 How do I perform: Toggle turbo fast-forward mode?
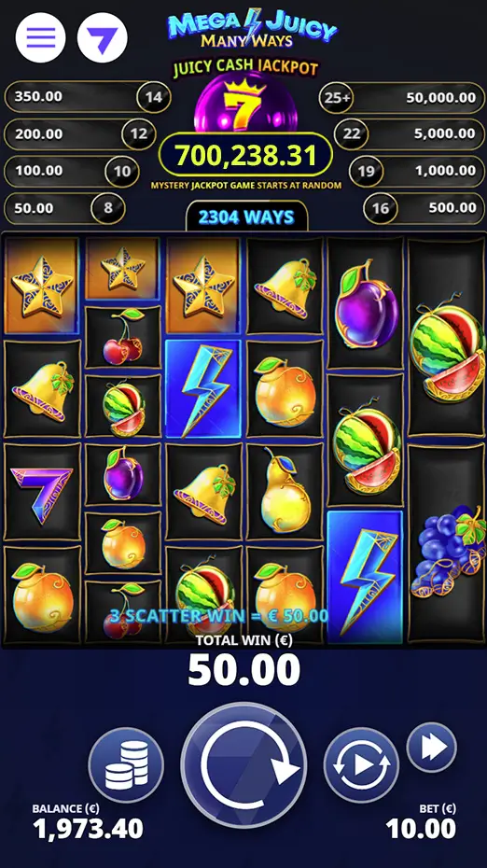click(432, 748)
